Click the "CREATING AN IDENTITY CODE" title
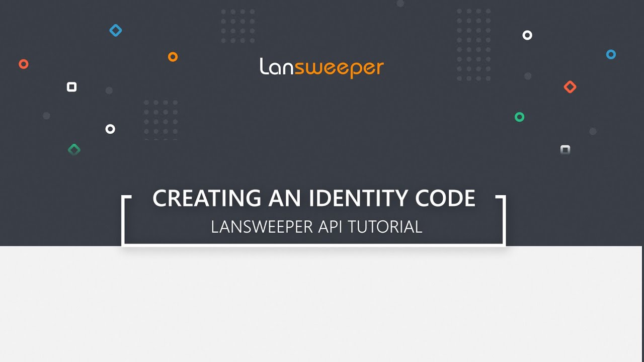This screenshot has width=644, height=362. [314, 198]
